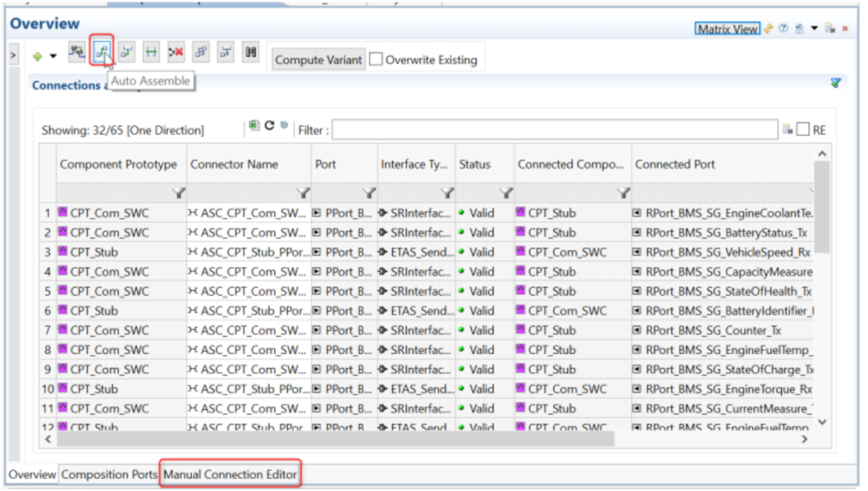
Task: Click row 5 Valid status cell
Action: pyautogui.click(x=485, y=291)
